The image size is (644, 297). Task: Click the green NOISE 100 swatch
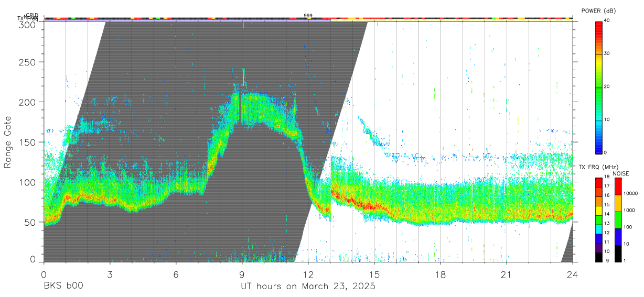618,220
